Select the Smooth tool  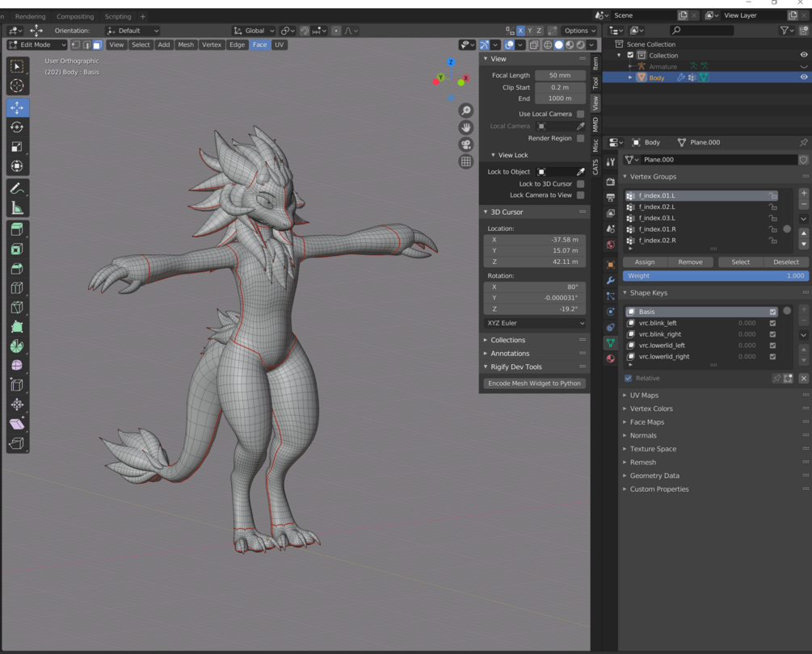17,366
